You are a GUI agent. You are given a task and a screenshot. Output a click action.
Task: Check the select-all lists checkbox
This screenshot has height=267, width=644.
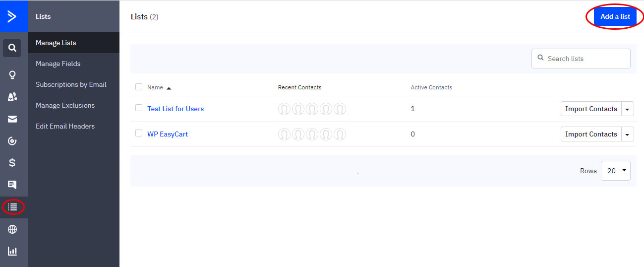pos(139,87)
